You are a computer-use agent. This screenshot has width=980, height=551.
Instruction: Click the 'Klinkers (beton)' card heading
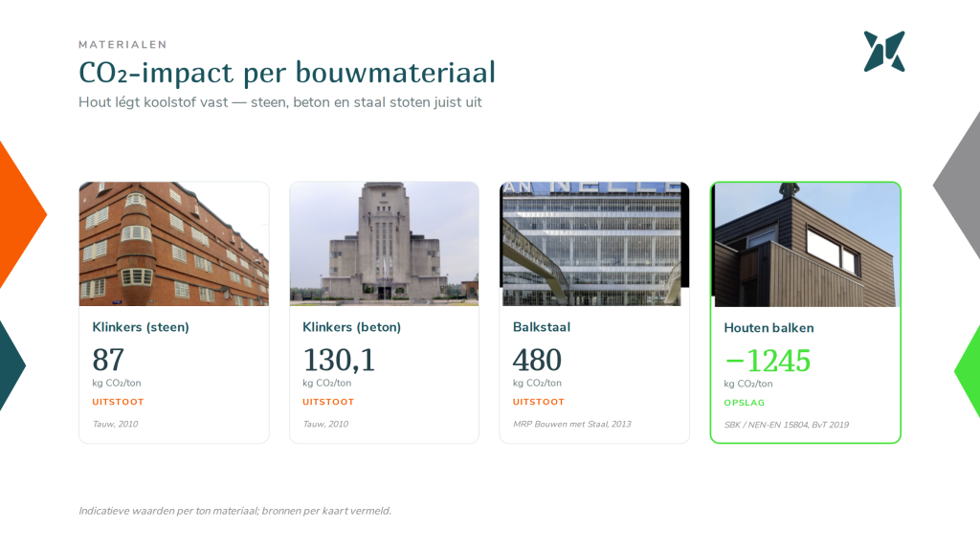pyautogui.click(x=352, y=327)
